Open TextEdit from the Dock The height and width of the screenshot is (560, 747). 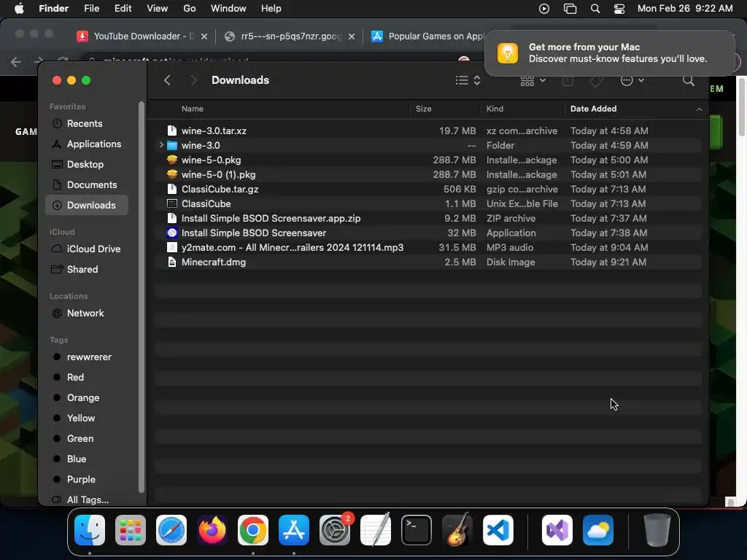tap(376, 530)
